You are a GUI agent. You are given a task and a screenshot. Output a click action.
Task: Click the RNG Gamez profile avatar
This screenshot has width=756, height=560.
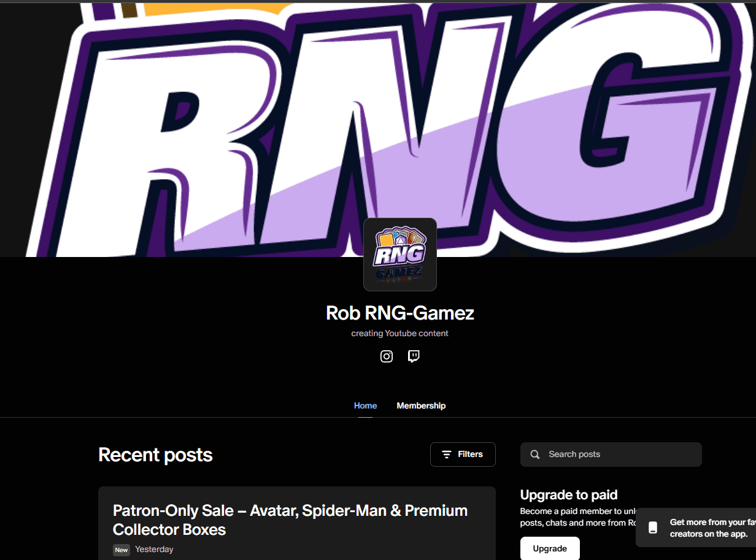[400, 255]
